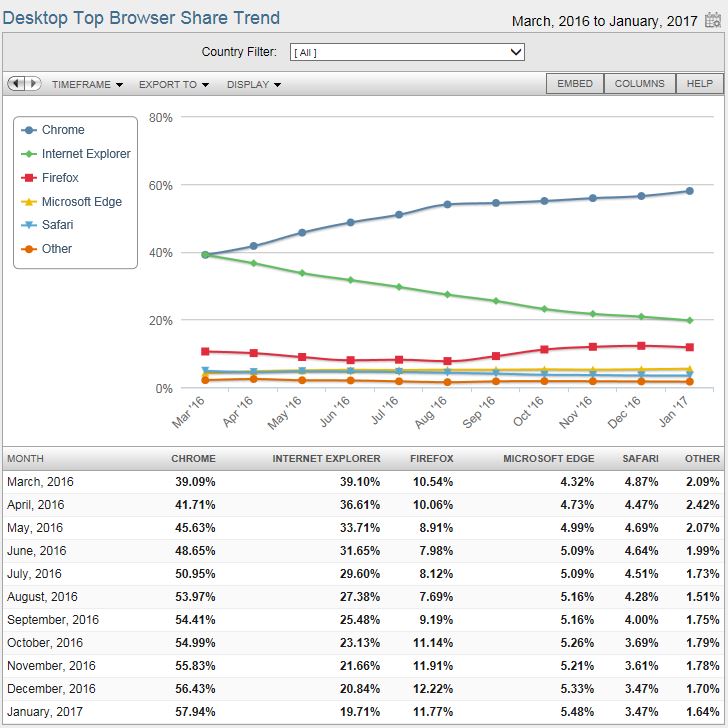The height and width of the screenshot is (728, 728).
Task: Select the March, 2016 row label
Action: [x=40, y=482]
